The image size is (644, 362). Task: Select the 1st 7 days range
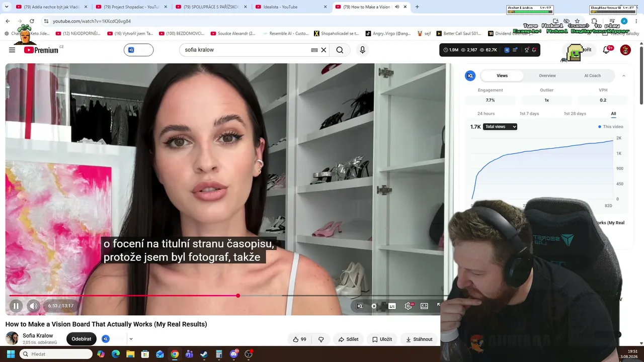coord(529,114)
